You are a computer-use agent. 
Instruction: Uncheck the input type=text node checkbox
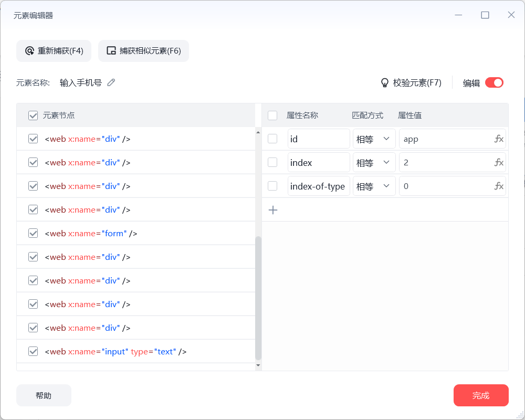[x=33, y=351]
